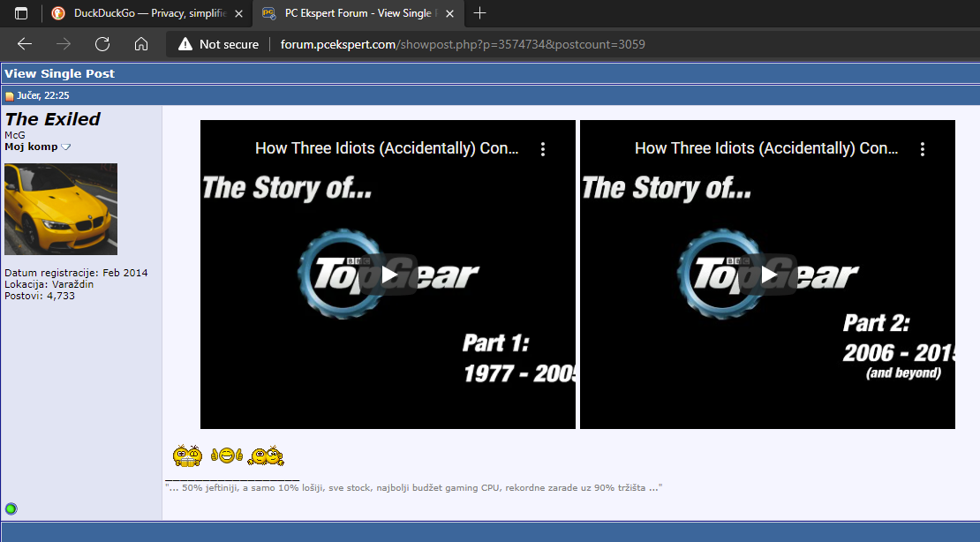Image resolution: width=980 pixels, height=542 pixels.
Task: Open The Exiled user profile
Action: click(52, 119)
